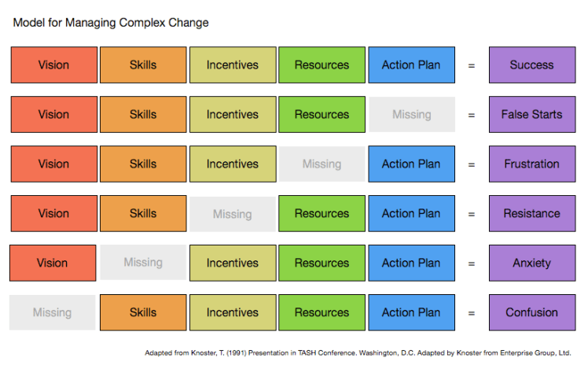Click the Vision box in the Success row

click(x=53, y=65)
